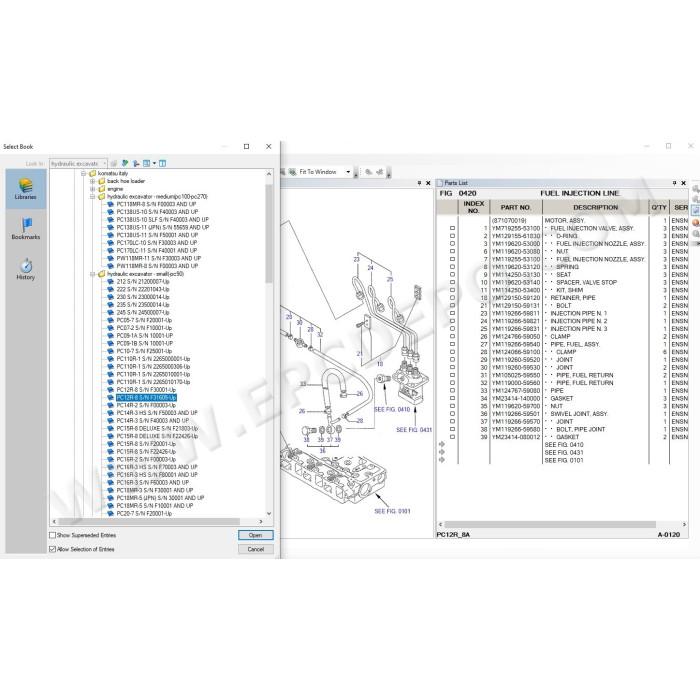Click the orange globe icon on right toolbar

pos(696,222)
